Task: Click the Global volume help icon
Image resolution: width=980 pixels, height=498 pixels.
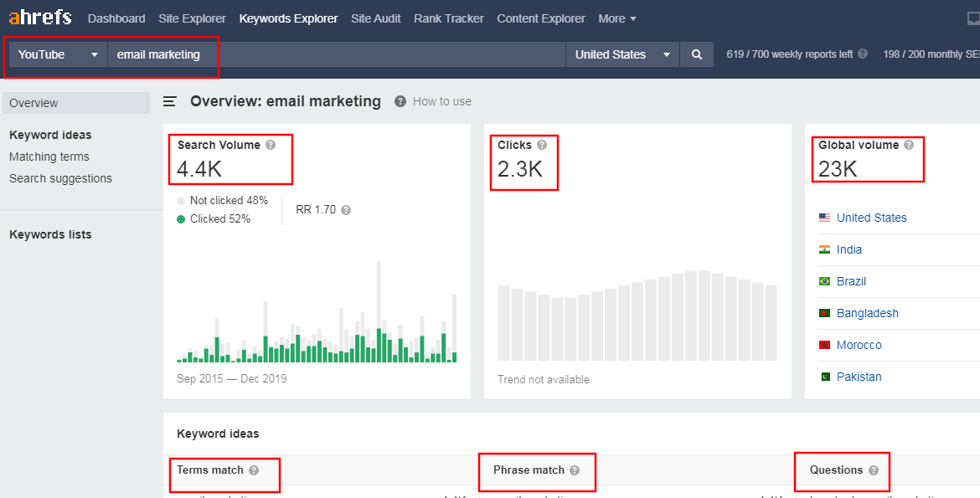Action: pyautogui.click(x=908, y=144)
